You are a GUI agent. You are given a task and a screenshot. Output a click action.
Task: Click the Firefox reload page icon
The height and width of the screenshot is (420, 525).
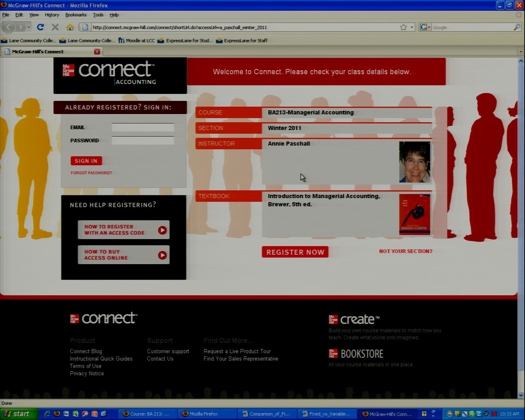(40, 27)
